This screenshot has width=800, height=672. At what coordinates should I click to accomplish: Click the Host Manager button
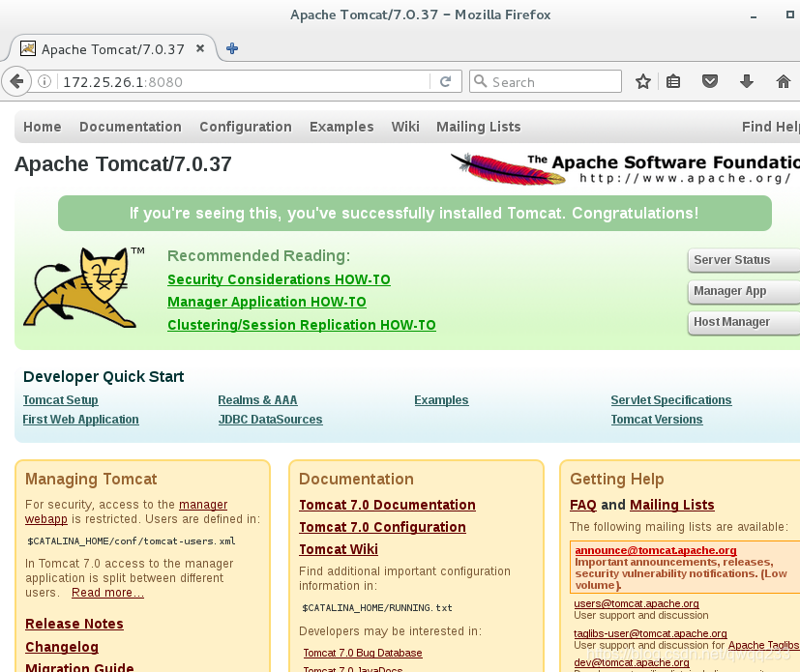point(744,322)
